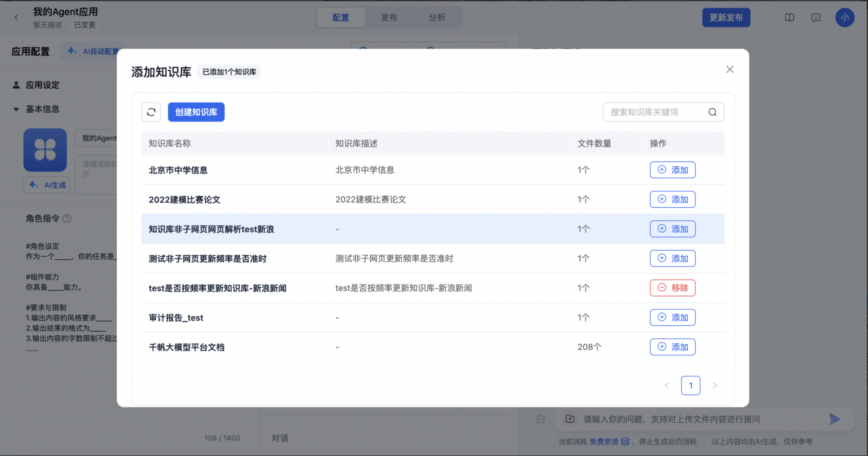Click 更新发布 button
Viewport: 868px width, 456px height.
726,17
